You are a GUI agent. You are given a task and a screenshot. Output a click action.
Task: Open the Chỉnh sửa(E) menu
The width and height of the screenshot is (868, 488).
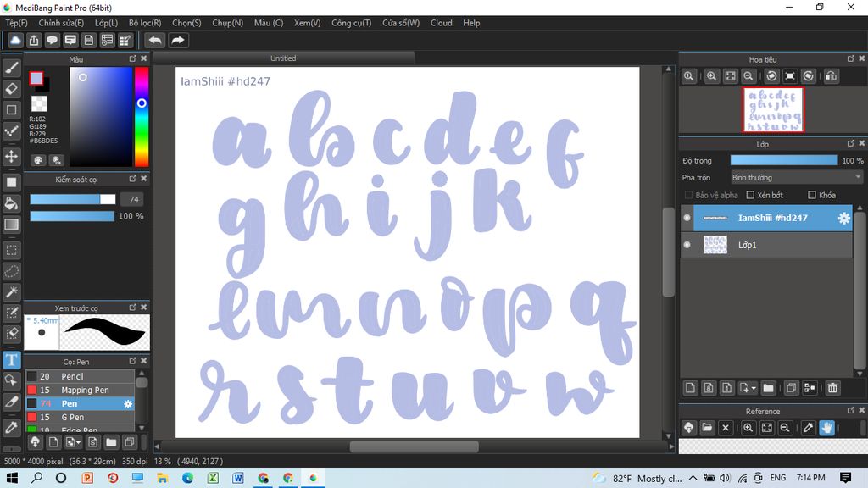click(61, 23)
